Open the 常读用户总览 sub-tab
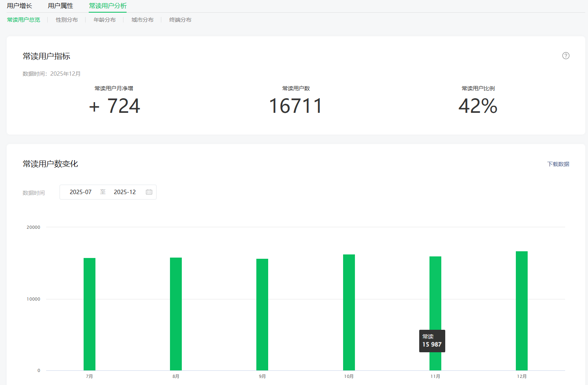 23,20
